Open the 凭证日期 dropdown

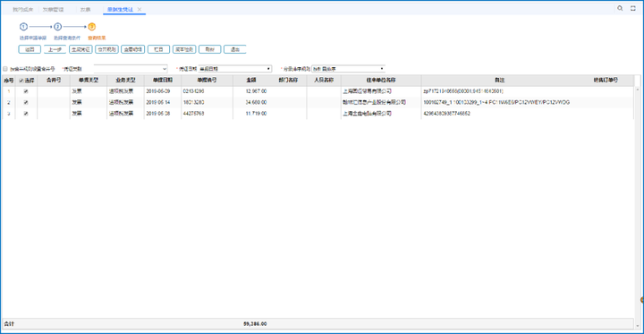pos(235,69)
